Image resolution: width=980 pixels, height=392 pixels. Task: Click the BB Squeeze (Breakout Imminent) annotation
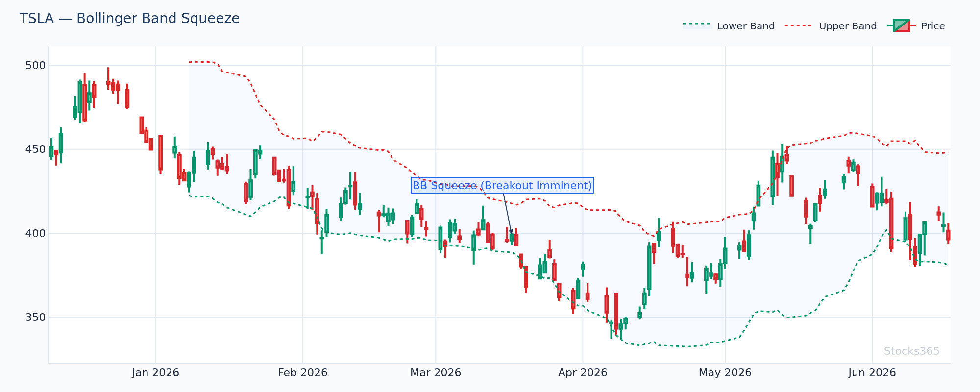click(502, 186)
